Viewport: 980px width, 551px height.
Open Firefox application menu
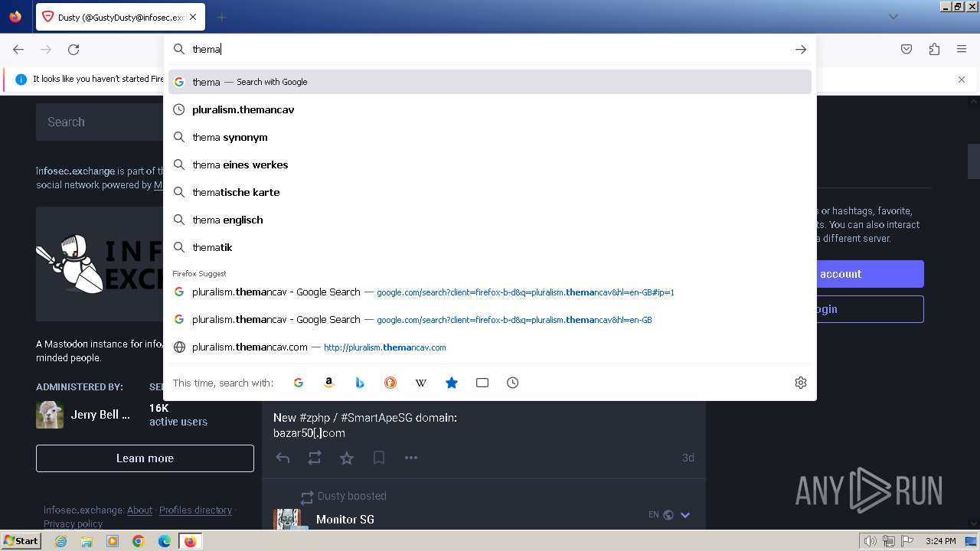coord(962,49)
